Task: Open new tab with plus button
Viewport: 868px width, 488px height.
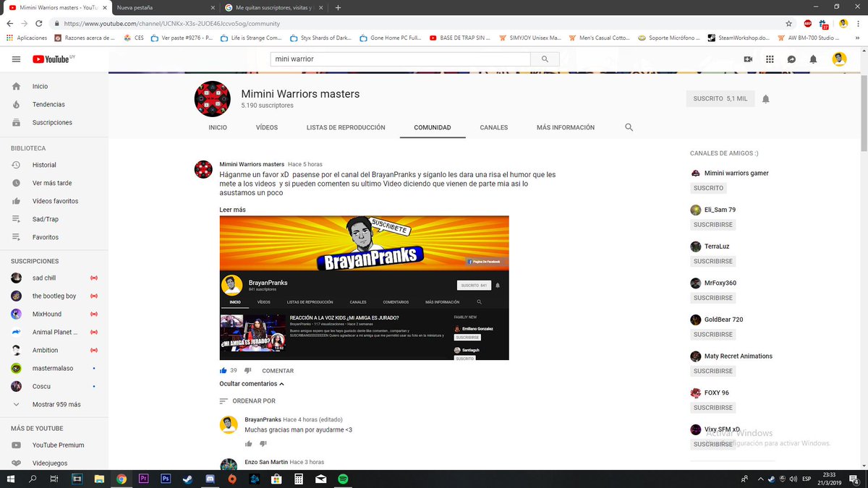Action: pyautogui.click(x=338, y=7)
